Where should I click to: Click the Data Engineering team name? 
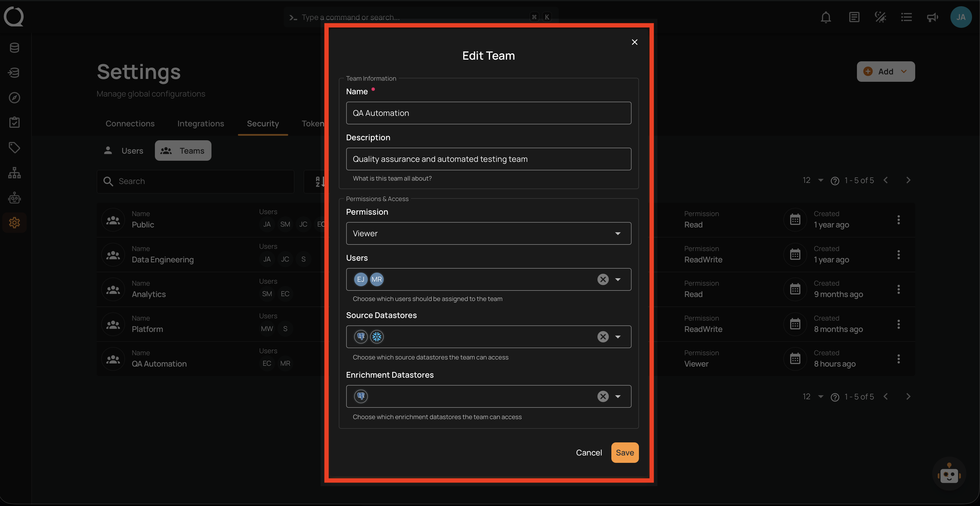point(163,260)
